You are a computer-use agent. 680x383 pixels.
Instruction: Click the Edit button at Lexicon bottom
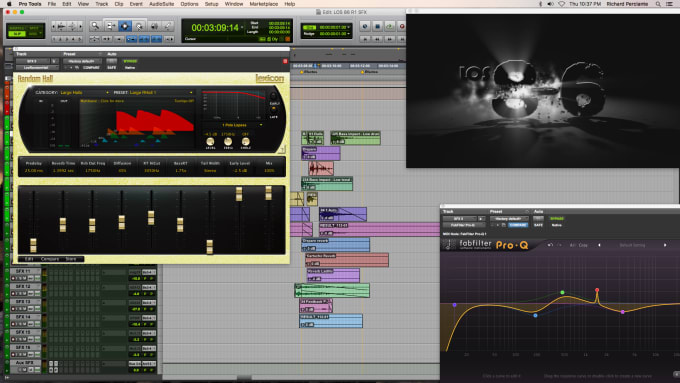[29, 259]
